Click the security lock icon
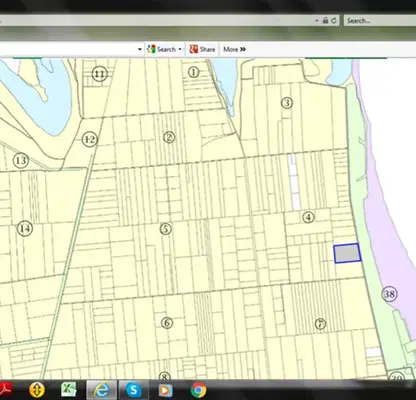 (x=325, y=21)
